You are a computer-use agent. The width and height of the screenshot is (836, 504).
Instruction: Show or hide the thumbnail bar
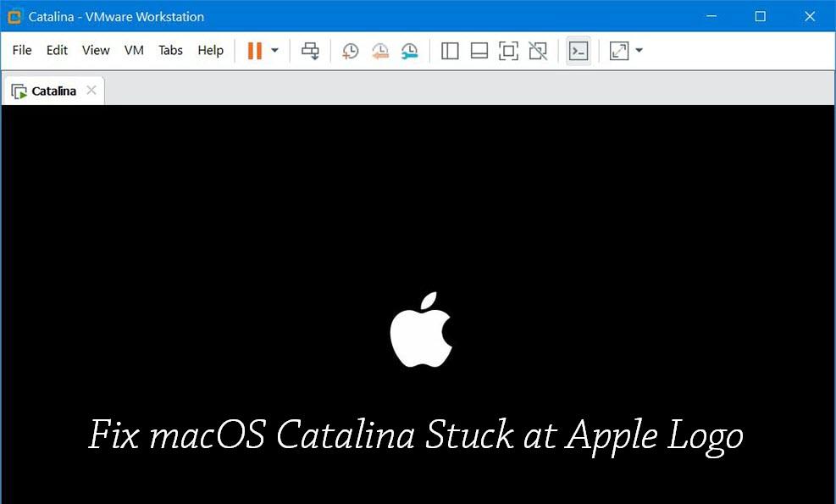pyautogui.click(x=479, y=51)
